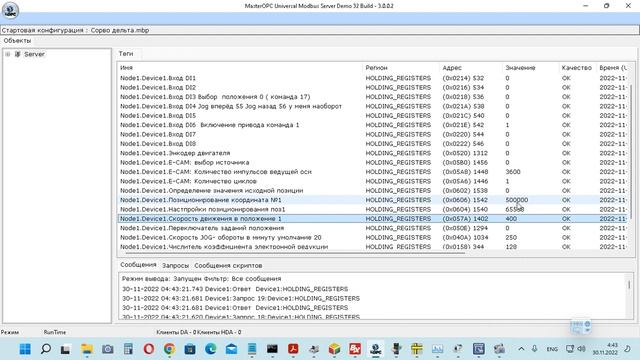Click the log entry timestamped 04:43:21.743

[235, 289]
